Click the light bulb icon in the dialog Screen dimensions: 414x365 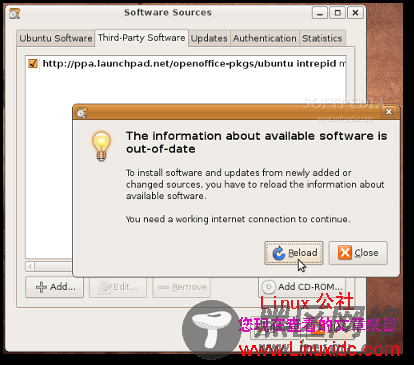click(x=101, y=146)
